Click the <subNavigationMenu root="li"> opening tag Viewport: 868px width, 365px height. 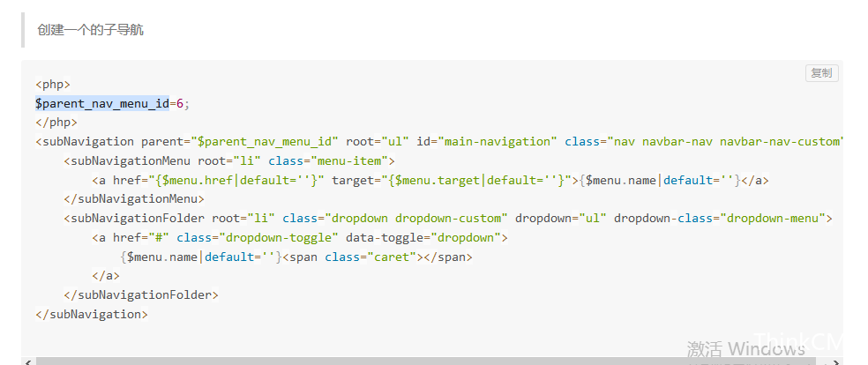tap(229, 161)
